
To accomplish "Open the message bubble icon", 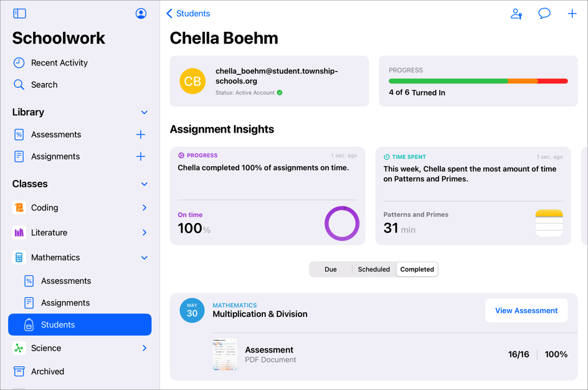I will point(544,14).
